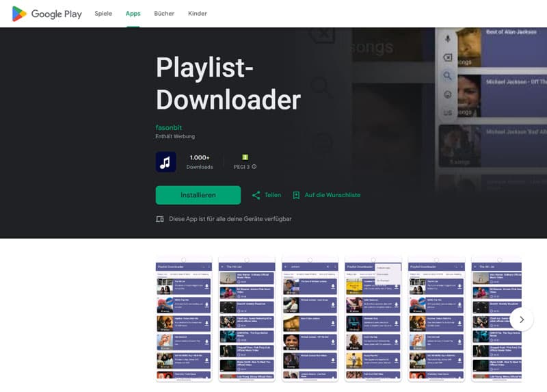Click 'Diese App ist für alle deine Geräte verfügbar'
This screenshot has height=392, width=547.
pos(230,219)
